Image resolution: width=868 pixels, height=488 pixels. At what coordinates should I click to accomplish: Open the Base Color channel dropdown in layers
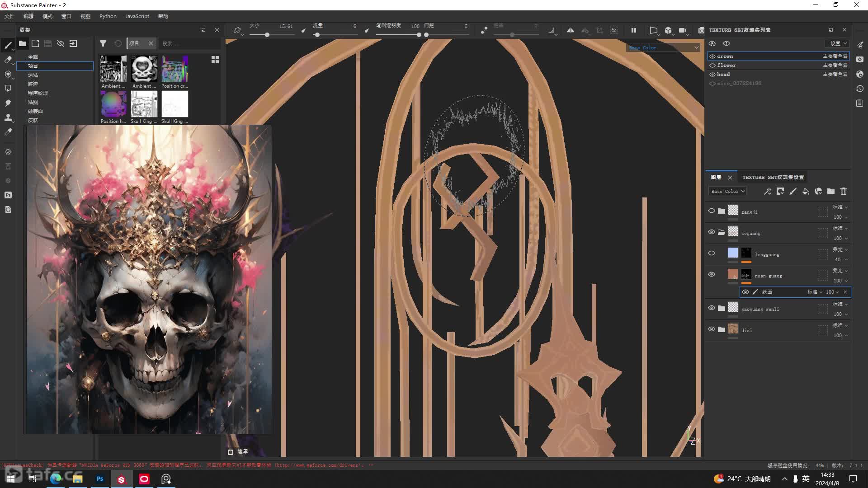click(727, 191)
